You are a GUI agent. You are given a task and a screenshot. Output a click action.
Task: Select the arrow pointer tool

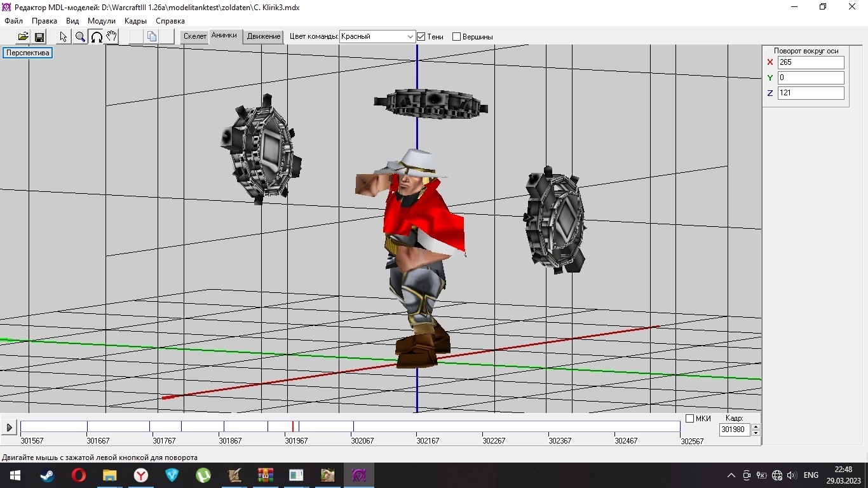coord(64,37)
